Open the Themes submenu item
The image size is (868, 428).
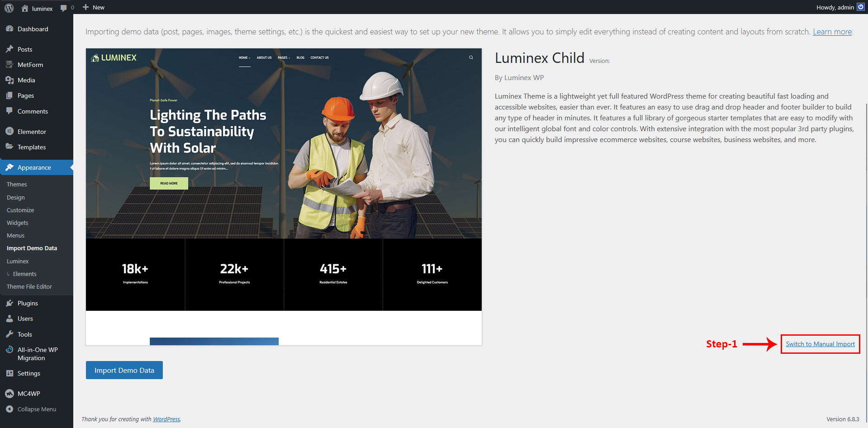[17, 185]
